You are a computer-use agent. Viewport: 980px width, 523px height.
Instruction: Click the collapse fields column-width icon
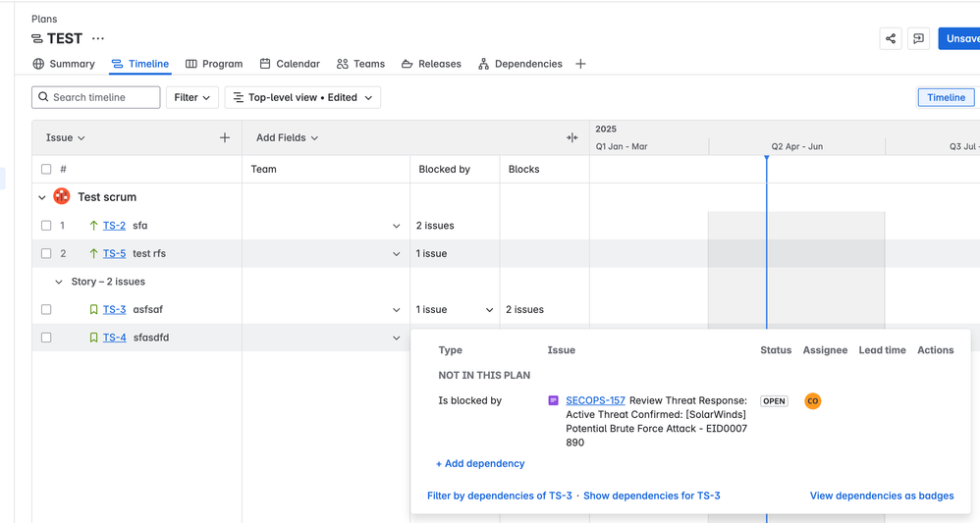tap(572, 137)
